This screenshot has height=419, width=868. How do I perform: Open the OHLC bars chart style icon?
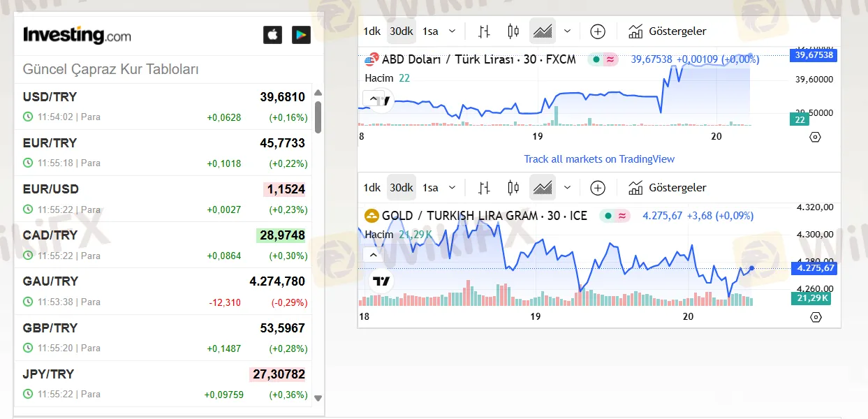click(x=483, y=31)
